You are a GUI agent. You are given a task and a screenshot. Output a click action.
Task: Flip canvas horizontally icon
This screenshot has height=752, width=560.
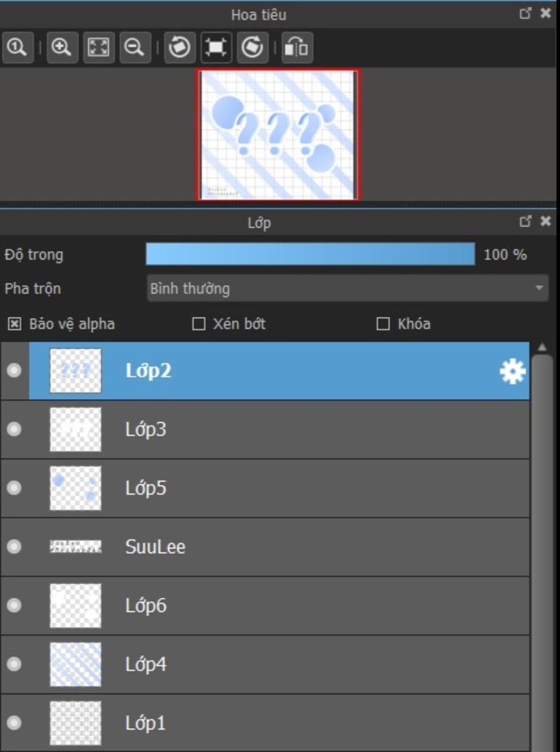tap(297, 48)
